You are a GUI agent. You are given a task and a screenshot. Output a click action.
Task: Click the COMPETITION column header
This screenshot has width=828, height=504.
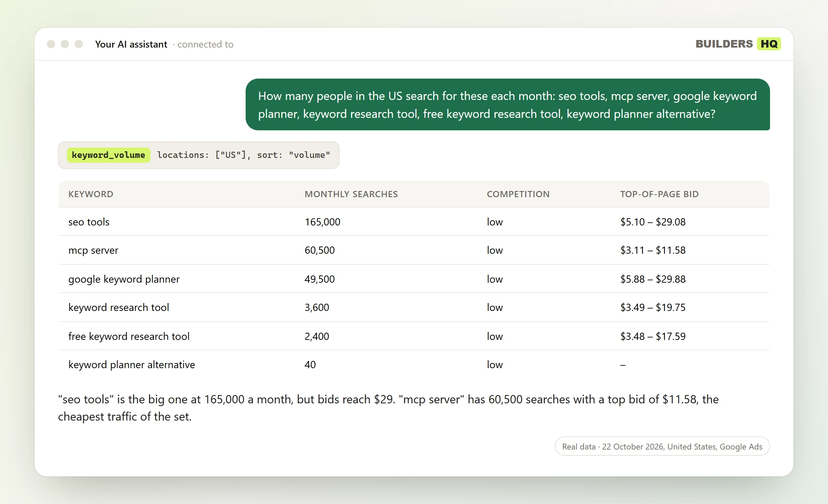coord(518,194)
